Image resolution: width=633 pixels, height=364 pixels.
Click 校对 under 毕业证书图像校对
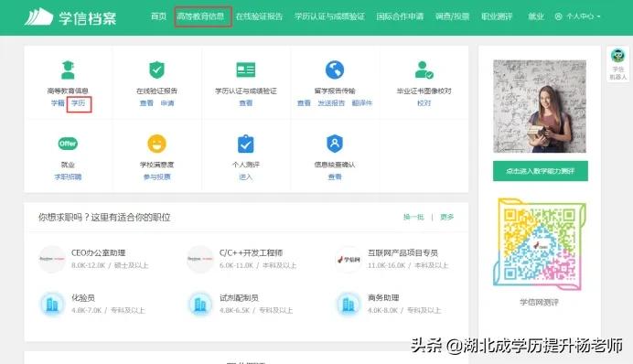click(424, 103)
